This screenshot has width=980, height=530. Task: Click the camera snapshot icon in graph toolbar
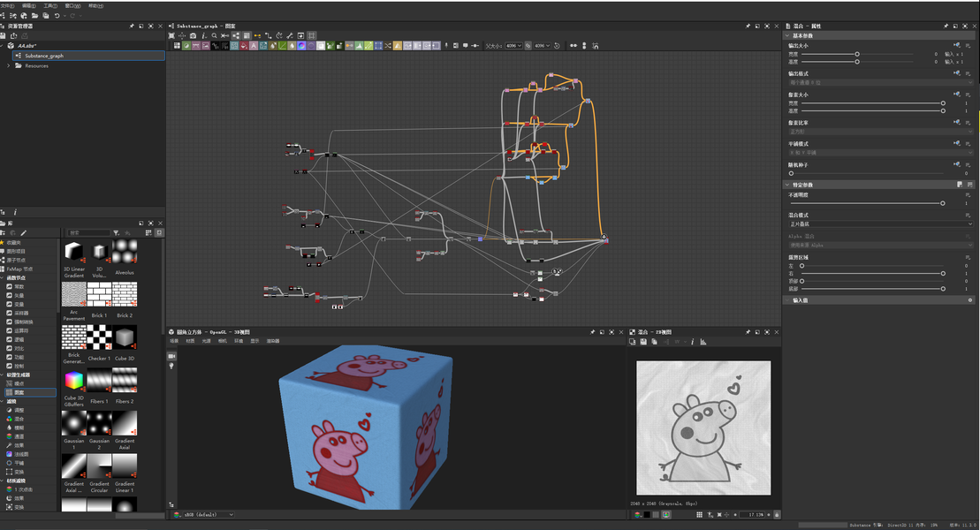[x=193, y=35]
